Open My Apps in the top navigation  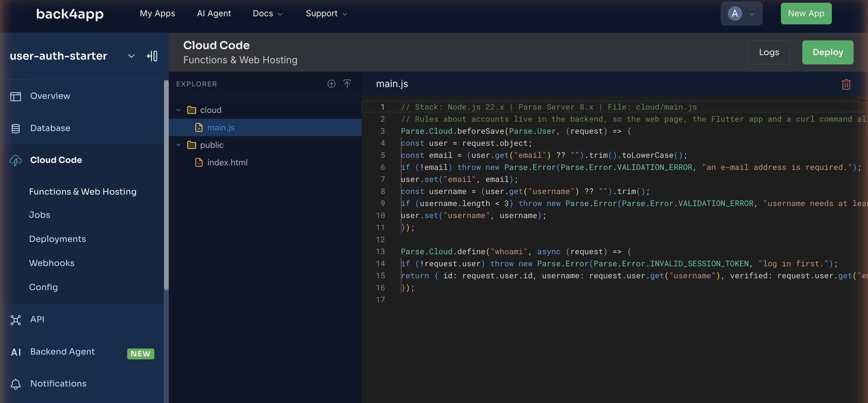click(157, 14)
